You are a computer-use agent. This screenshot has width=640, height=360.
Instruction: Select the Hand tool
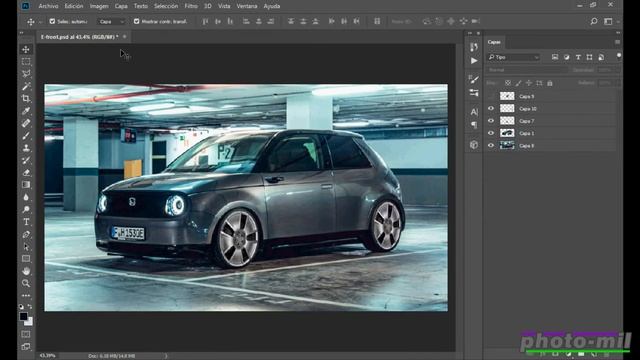[26, 271]
